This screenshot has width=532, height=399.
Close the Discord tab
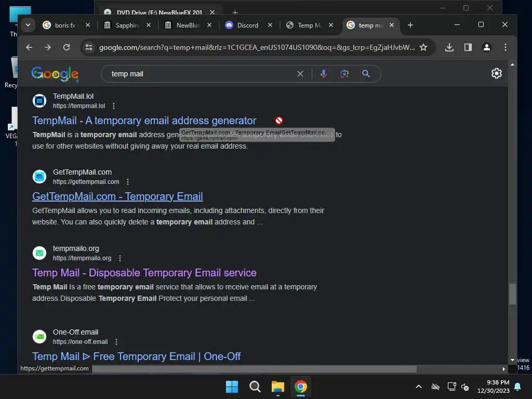pyautogui.click(x=270, y=25)
